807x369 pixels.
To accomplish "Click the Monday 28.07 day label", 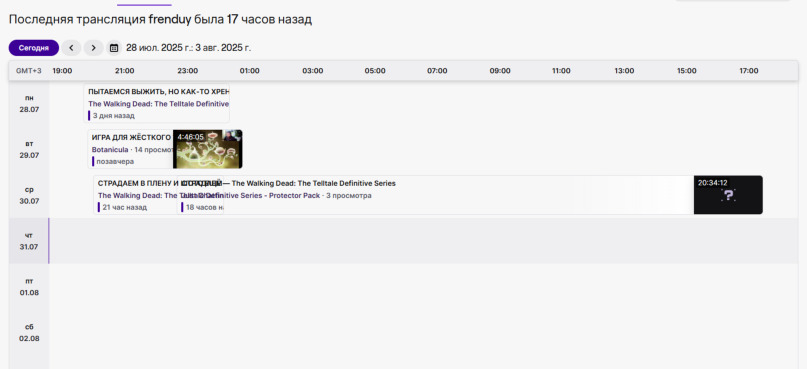I will (29, 103).
